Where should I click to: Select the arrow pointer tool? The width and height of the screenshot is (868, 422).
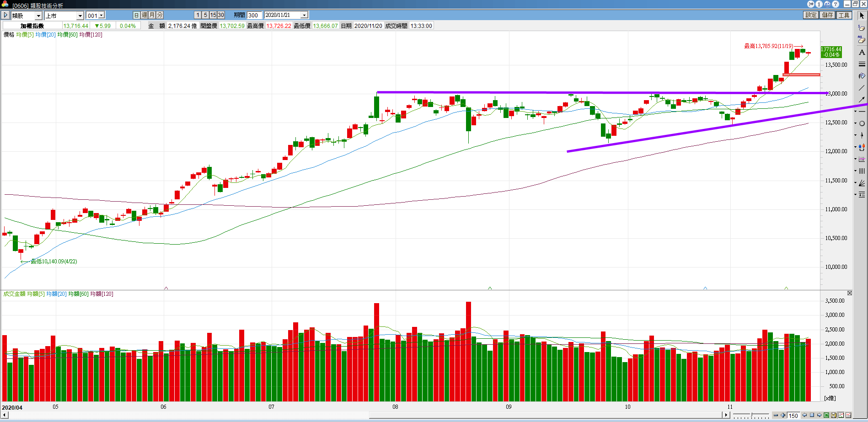862,16
